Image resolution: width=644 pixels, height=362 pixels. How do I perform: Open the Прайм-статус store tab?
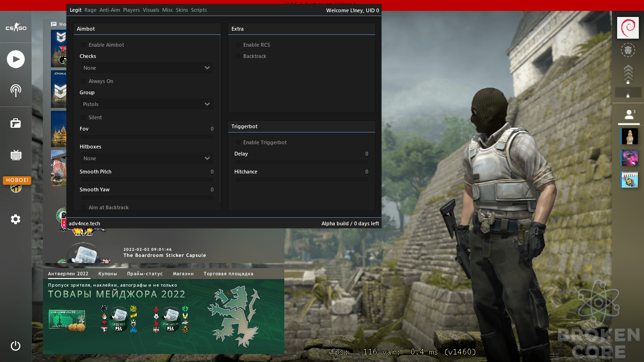click(x=145, y=273)
